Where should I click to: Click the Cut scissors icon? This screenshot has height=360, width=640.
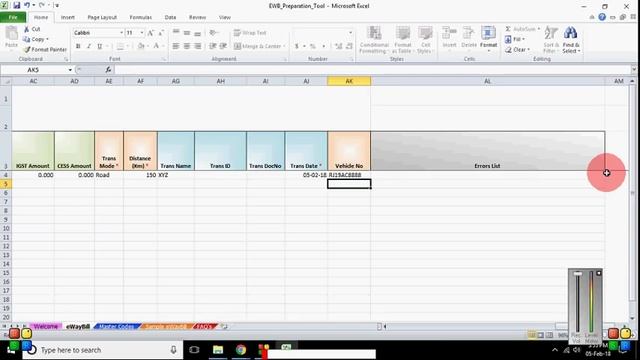(27, 29)
